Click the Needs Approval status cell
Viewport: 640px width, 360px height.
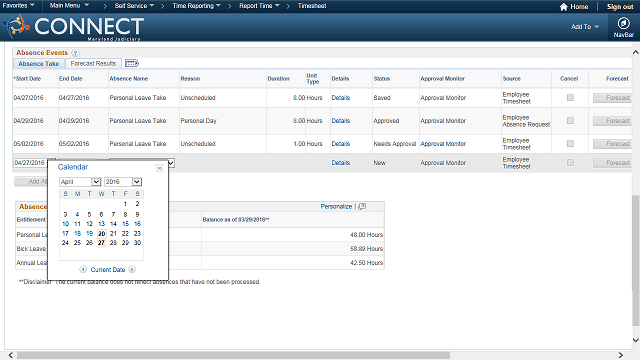point(394,144)
